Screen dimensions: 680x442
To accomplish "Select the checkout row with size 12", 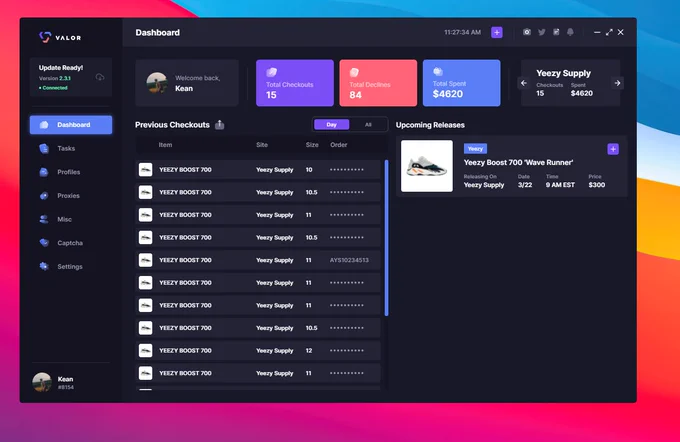I will point(258,350).
